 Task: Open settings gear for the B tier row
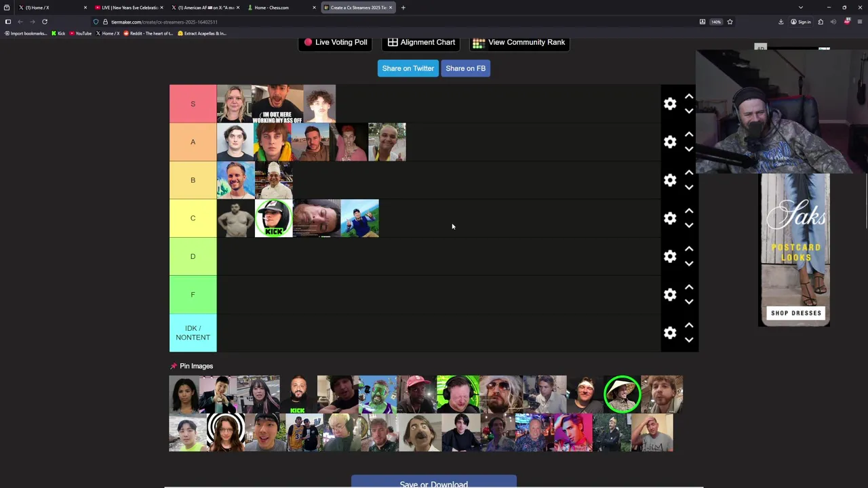(x=670, y=180)
